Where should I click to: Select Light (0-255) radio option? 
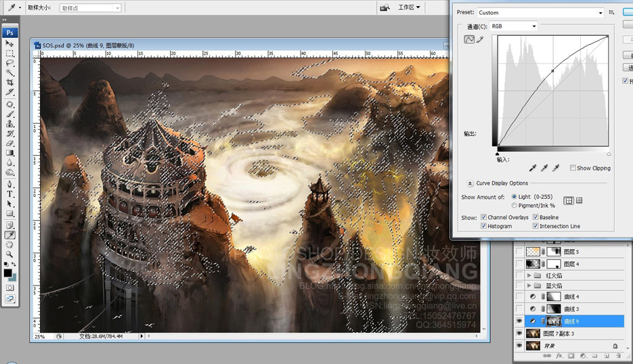click(x=515, y=196)
